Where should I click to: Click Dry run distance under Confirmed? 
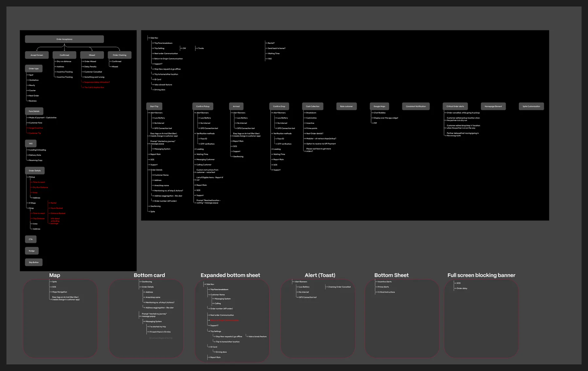(64, 61)
